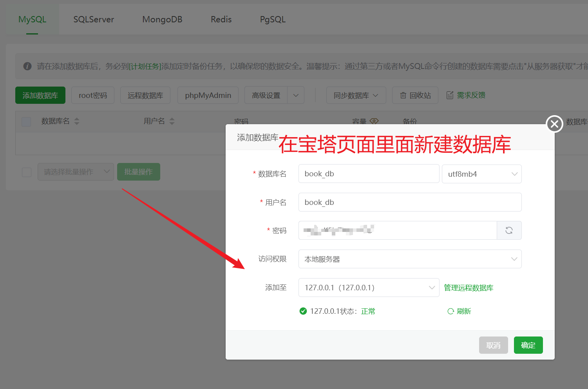Launch phpMyAdmin
The width and height of the screenshot is (588, 389).
coord(208,95)
